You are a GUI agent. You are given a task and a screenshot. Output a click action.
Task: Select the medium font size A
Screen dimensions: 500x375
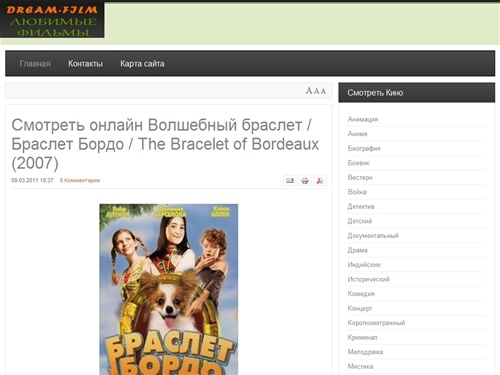[x=316, y=91]
